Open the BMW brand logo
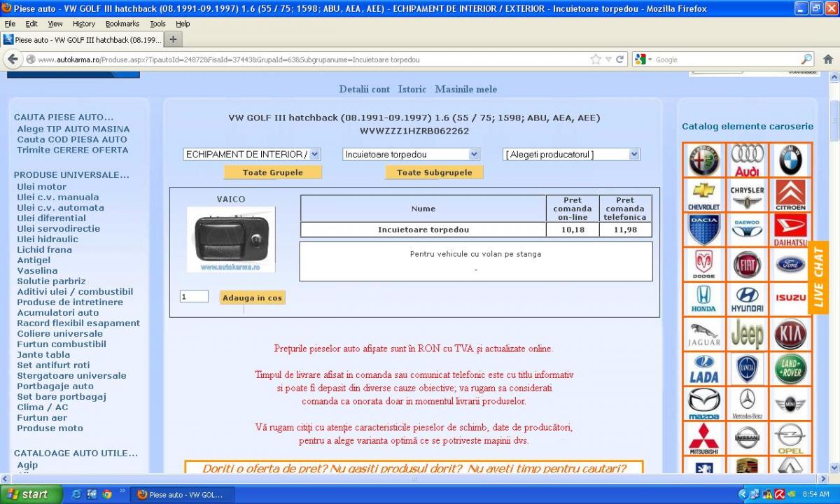 point(790,160)
